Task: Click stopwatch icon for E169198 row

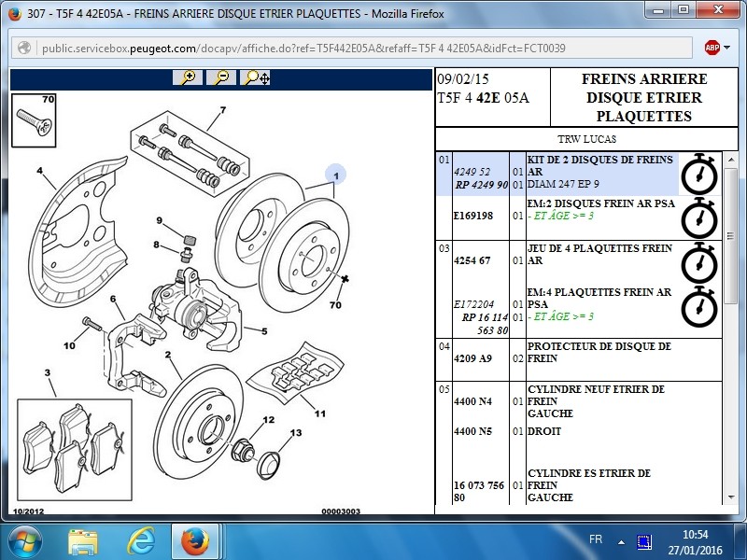Action: click(698, 217)
